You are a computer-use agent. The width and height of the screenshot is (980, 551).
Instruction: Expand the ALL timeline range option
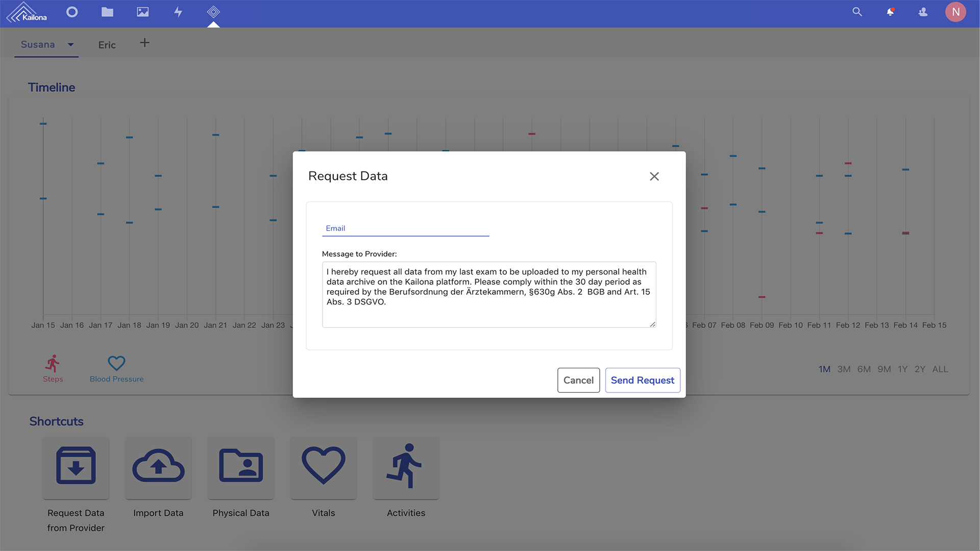click(x=940, y=369)
